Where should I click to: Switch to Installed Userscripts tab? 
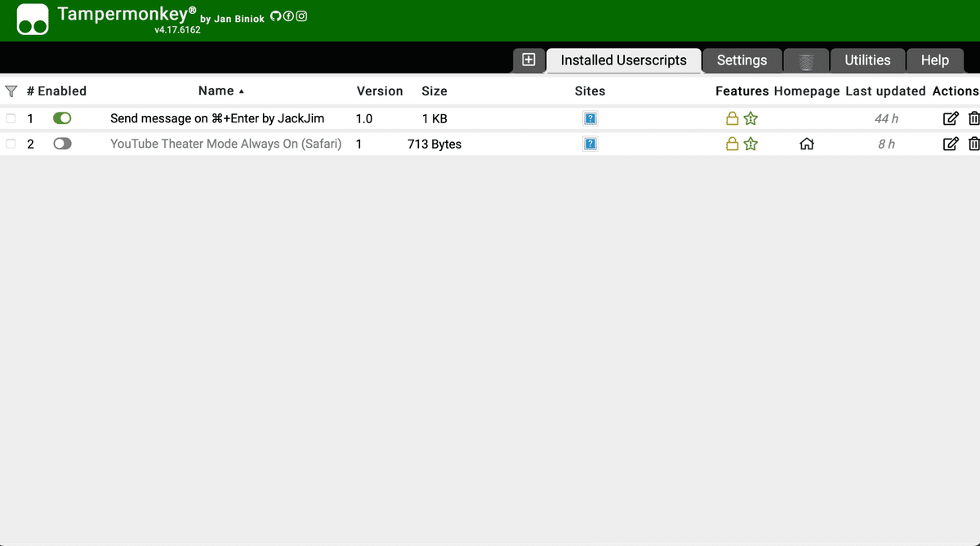tap(624, 60)
